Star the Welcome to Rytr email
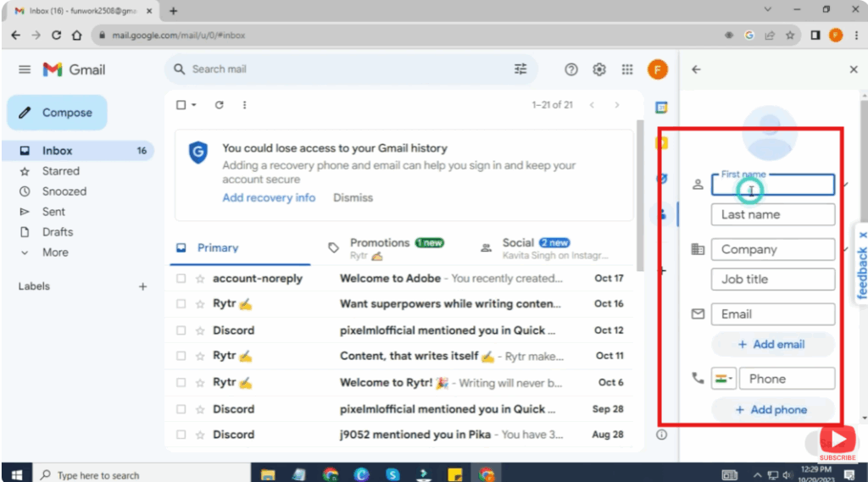This screenshot has width=868, height=482. pyautogui.click(x=200, y=383)
